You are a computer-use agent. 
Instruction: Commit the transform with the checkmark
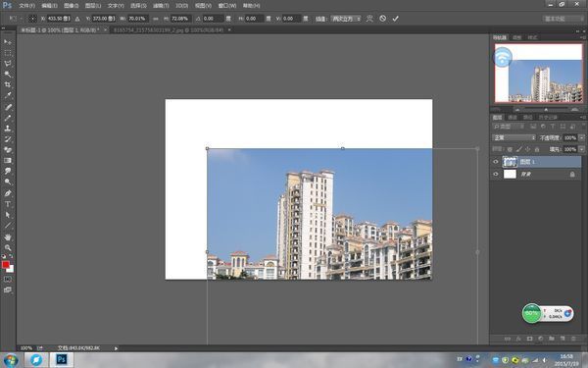[x=395, y=19]
